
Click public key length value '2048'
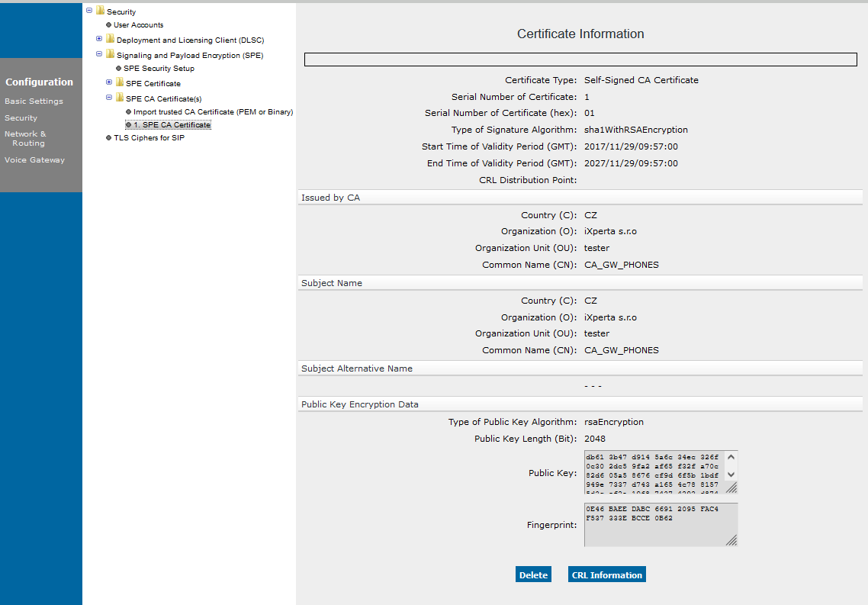pos(594,439)
